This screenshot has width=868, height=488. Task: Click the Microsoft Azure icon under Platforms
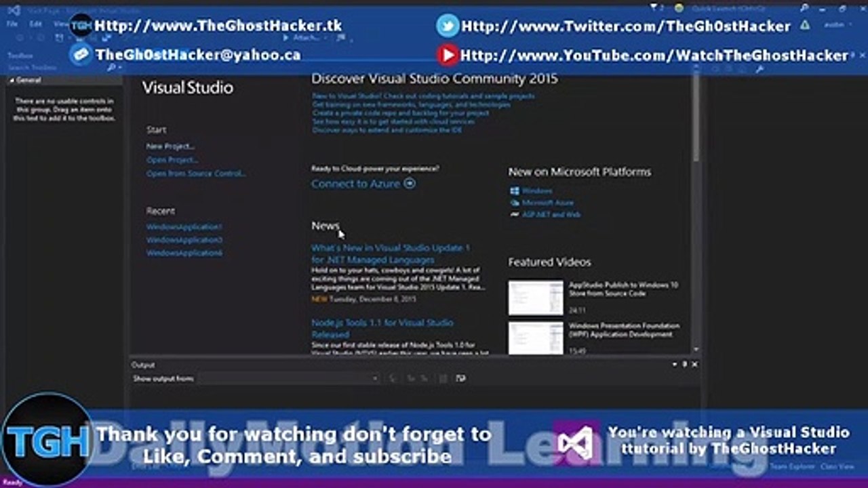coord(515,203)
